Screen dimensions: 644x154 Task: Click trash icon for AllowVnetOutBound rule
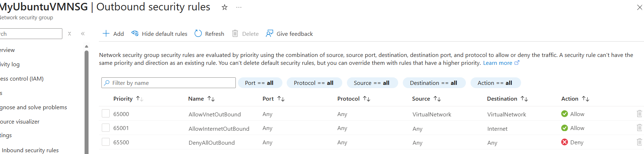[639, 114]
